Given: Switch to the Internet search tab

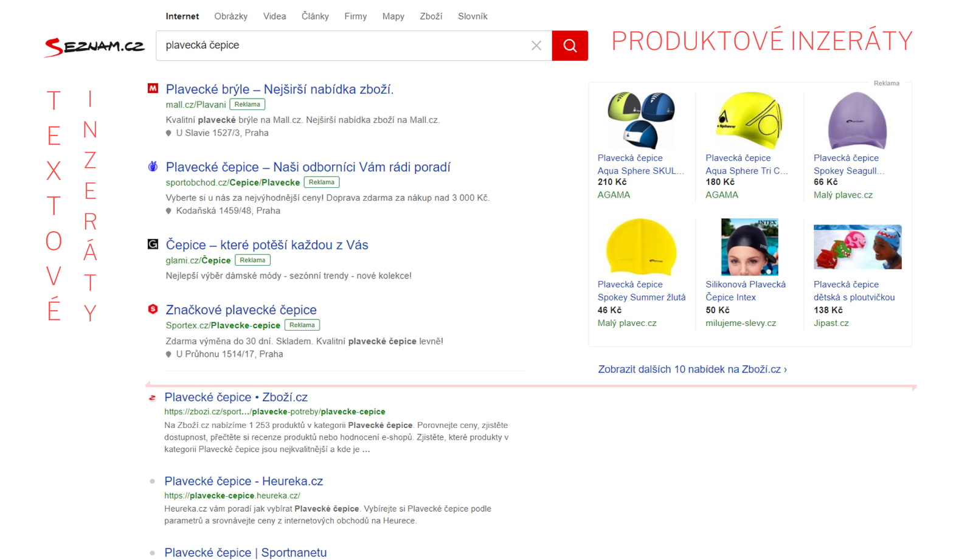Looking at the screenshot, I should [x=182, y=16].
